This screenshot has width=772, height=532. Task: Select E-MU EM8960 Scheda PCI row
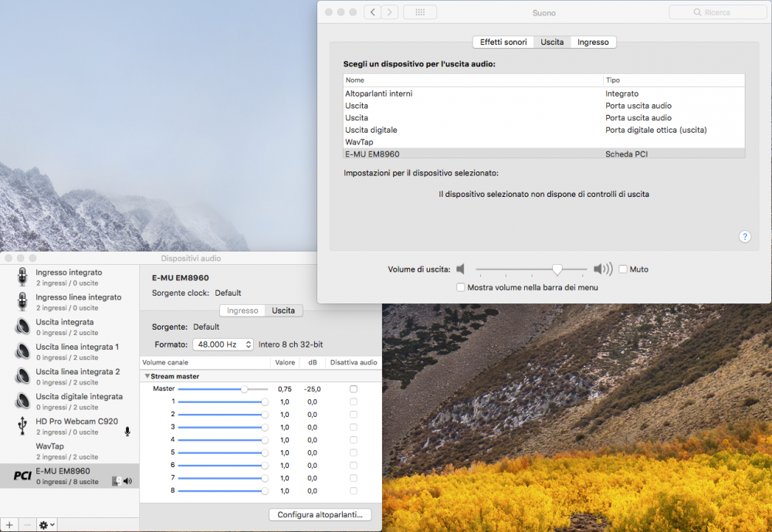click(x=544, y=154)
